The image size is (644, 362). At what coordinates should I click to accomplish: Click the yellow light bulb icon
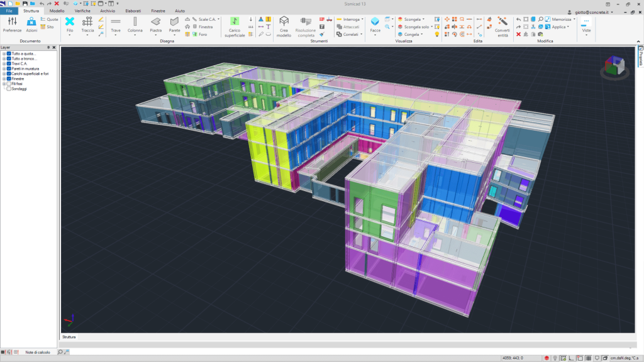pyautogui.click(x=437, y=35)
